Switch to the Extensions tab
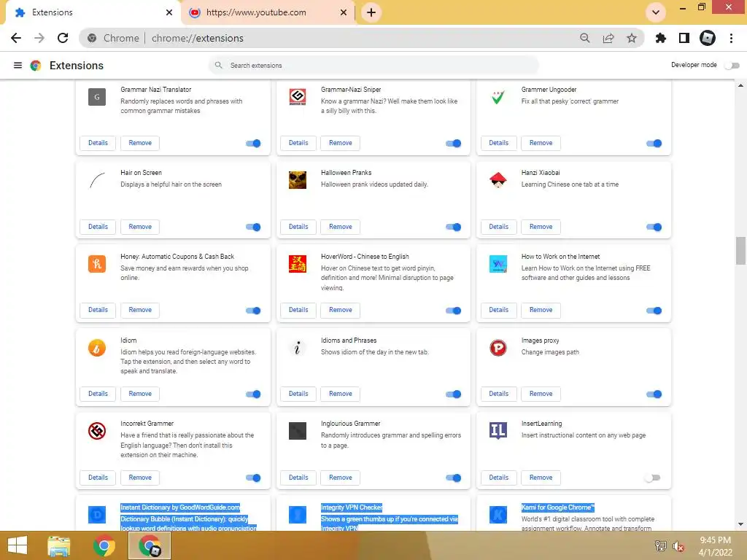Image resolution: width=747 pixels, height=560 pixels. click(93, 12)
